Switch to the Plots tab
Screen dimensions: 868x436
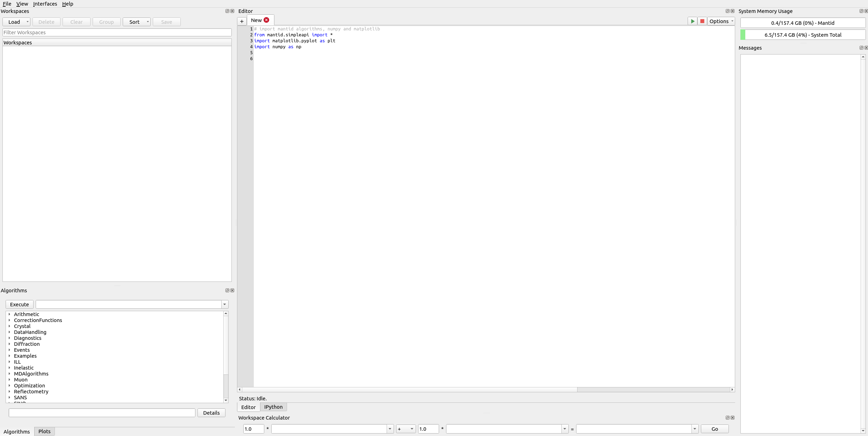tap(44, 431)
